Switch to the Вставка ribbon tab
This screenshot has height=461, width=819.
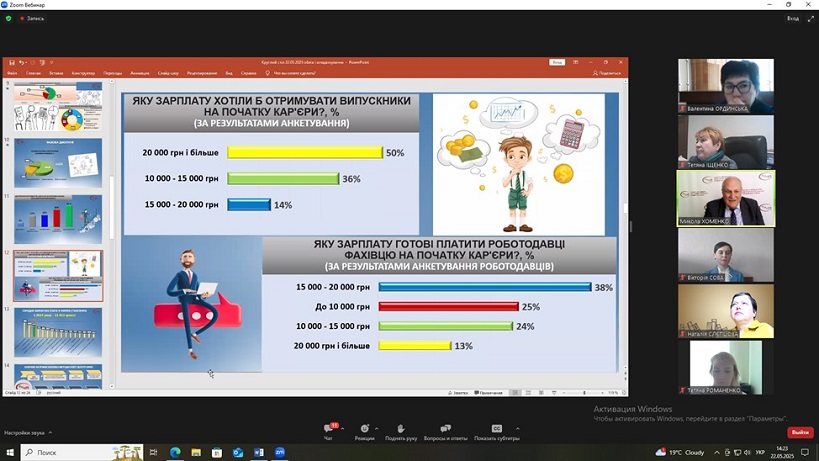point(56,73)
